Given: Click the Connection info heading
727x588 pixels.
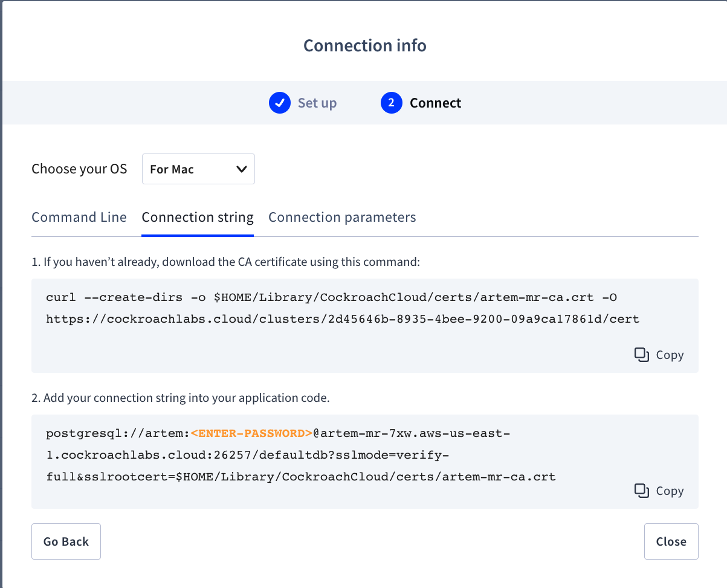Looking at the screenshot, I should tap(364, 46).
